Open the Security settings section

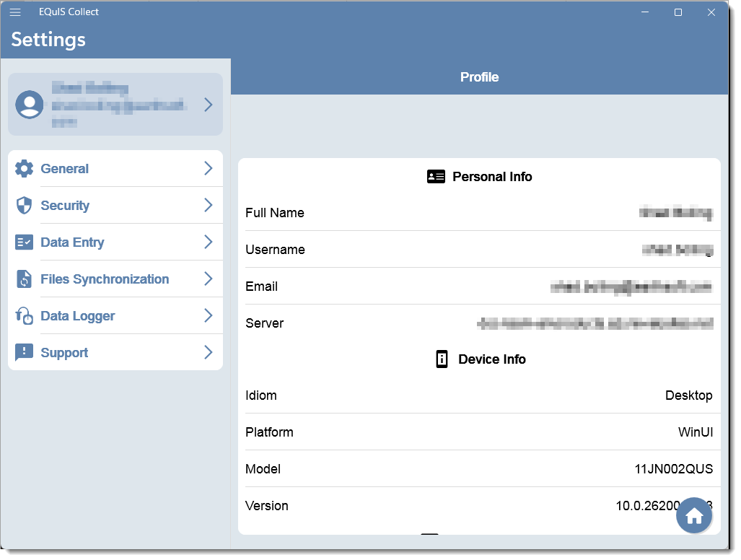[x=115, y=205]
